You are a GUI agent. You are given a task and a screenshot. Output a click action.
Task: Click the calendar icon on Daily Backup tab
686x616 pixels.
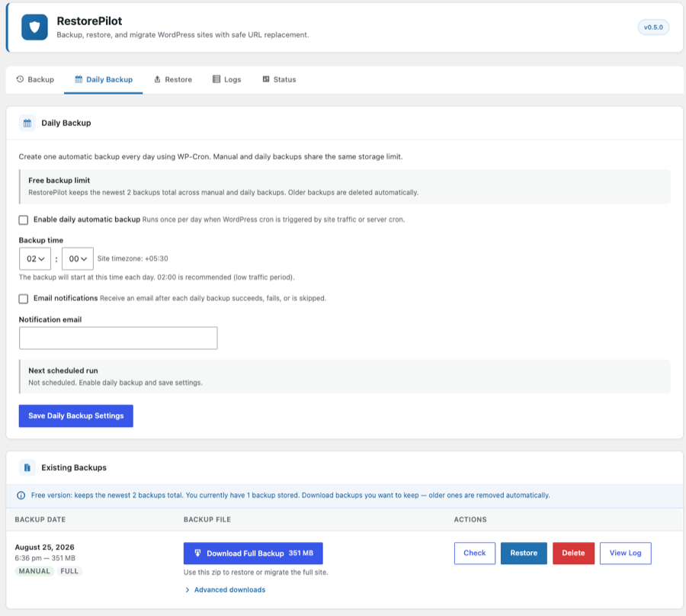click(79, 79)
